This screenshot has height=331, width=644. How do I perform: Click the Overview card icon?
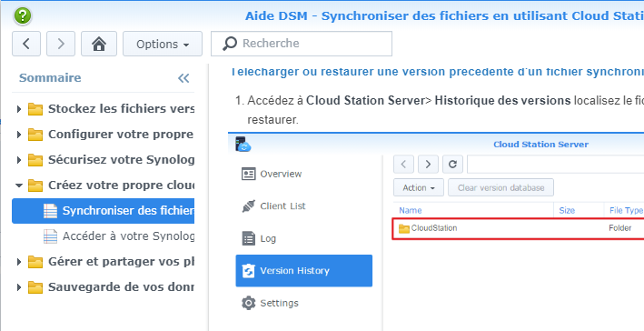[x=249, y=174]
